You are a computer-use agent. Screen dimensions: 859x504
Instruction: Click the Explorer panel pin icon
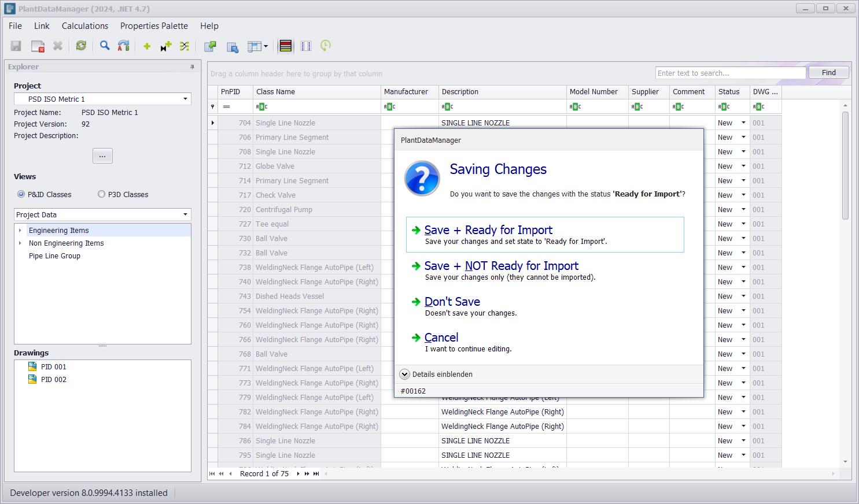coord(193,67)
